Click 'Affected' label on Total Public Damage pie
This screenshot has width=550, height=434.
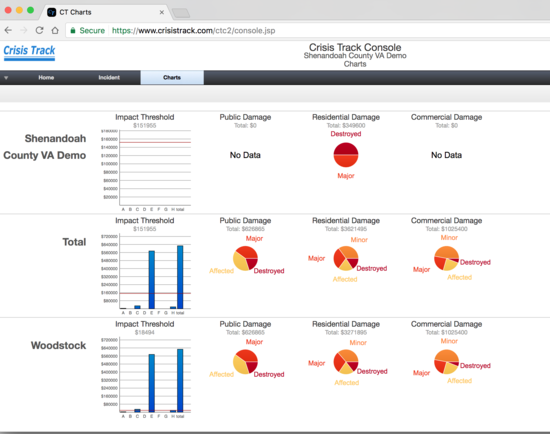[x=221, y=271]
